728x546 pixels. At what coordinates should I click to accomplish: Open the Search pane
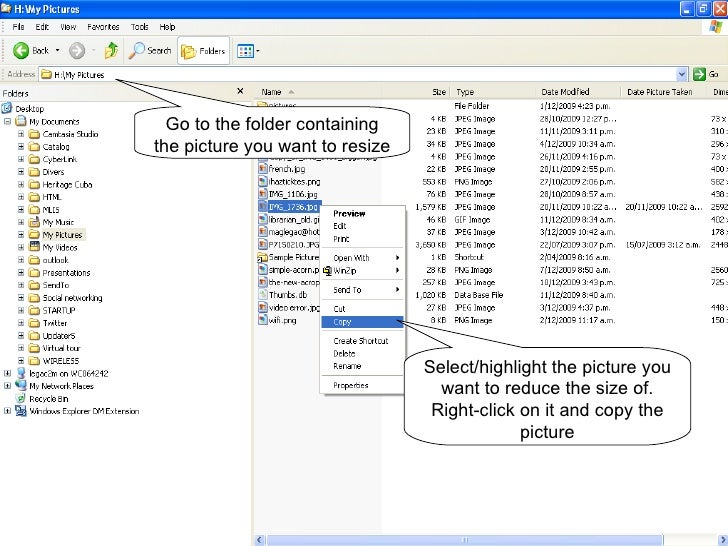[x=150, y=50]
